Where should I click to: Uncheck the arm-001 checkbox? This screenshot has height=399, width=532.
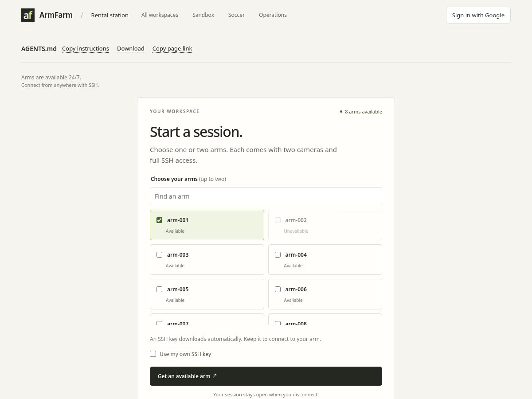click(160, 220)
